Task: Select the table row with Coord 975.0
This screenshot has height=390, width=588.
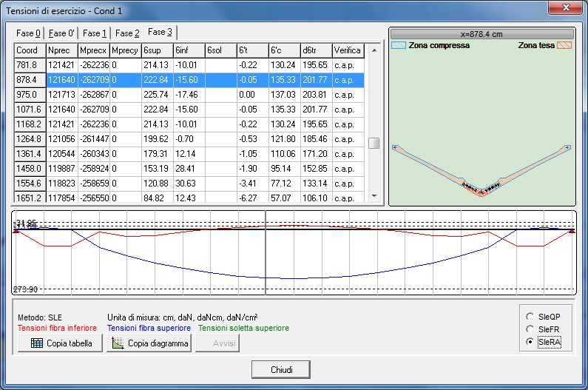Action: point(28,95)
